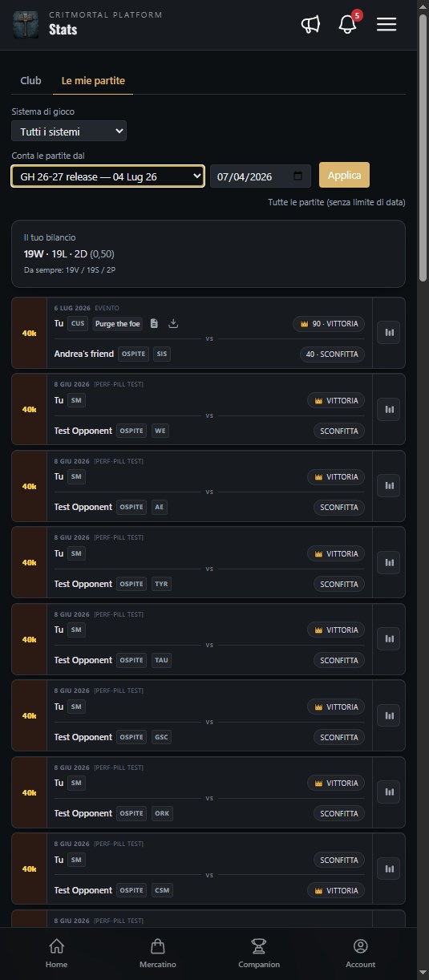Open the notifications bell with 5 badge
429x980 pixels.
(348, 24)
